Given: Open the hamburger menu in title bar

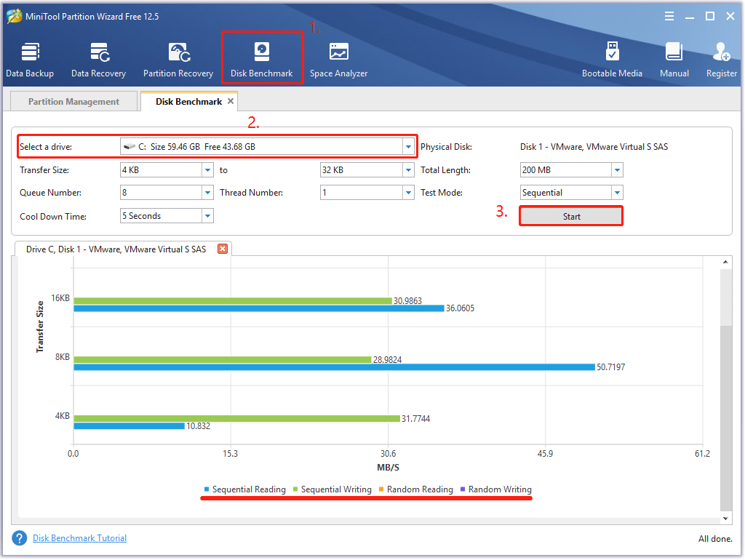Looking at the screenshot, I should pyautogui.click(x=669, y=17).
